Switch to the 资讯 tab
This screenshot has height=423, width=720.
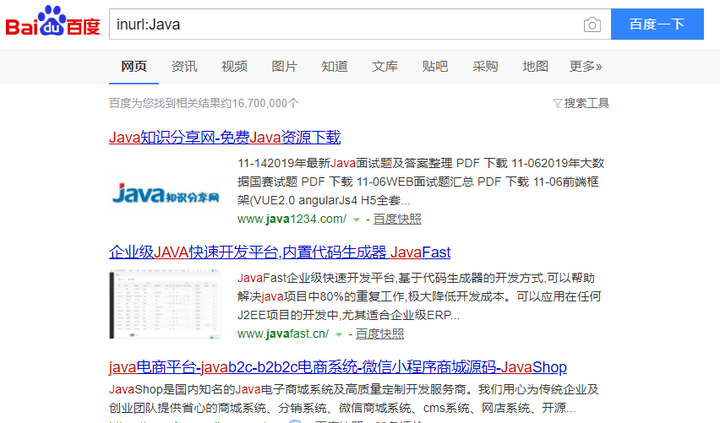[x=184, y=67]
